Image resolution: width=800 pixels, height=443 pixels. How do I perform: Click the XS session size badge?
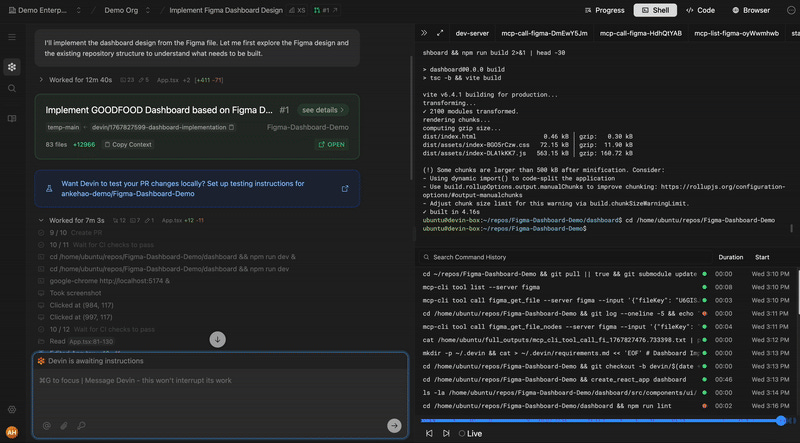click(x=297, y=10)
